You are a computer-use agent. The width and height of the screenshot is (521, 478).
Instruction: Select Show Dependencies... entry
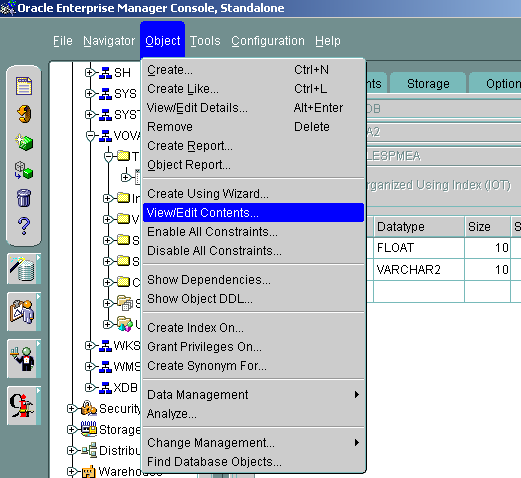tap(253, 279)
